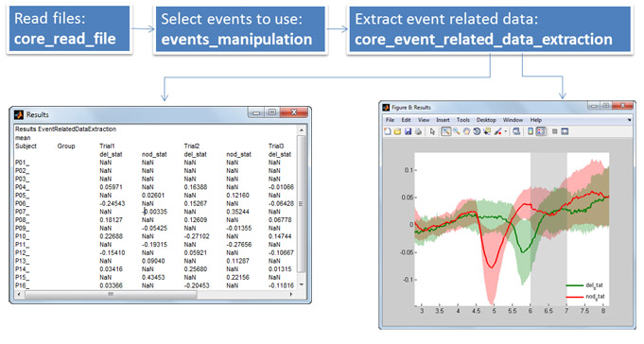This screenshot has width=644, height=344.
Task: Click the figure menu bar dock arrow
Action: coord(629,120)
